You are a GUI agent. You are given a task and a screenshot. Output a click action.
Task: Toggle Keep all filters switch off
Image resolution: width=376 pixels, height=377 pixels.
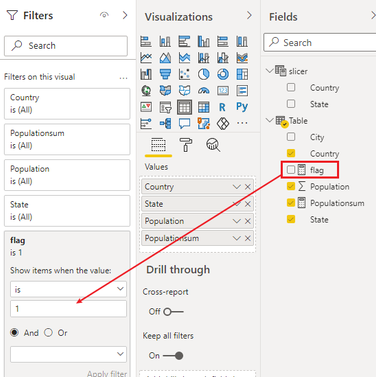[x=173, y=356]
